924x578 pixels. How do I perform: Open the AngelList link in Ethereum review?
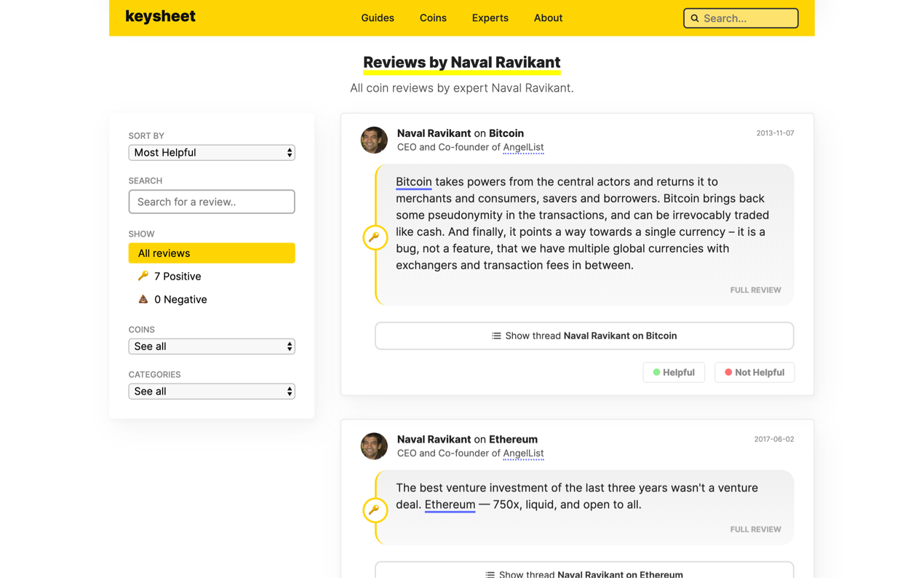coord(523,453)
